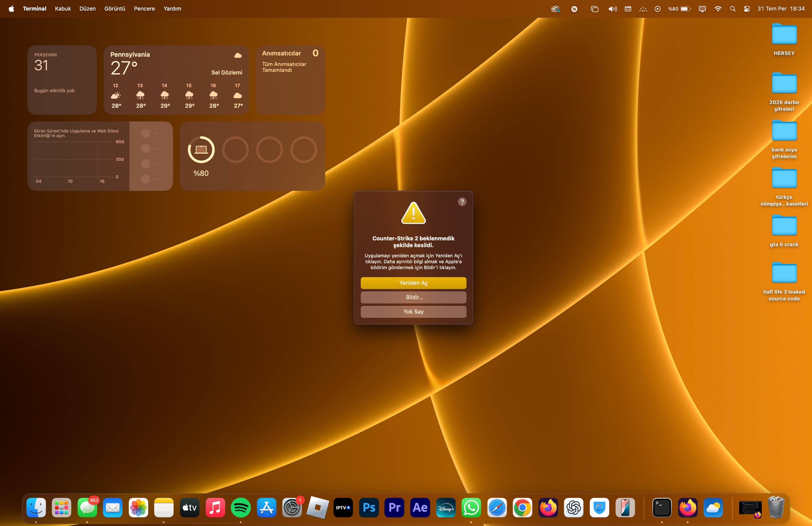812x526 pixels.
Task: Open Spotlight search from the menu bar
Action: pos(732,9)
